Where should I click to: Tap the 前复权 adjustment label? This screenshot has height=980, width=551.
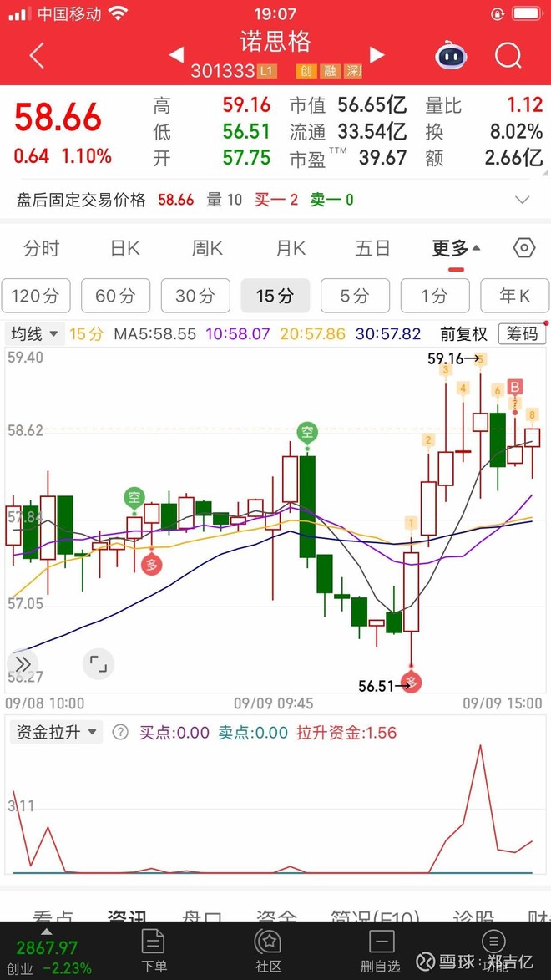[463, 334]
